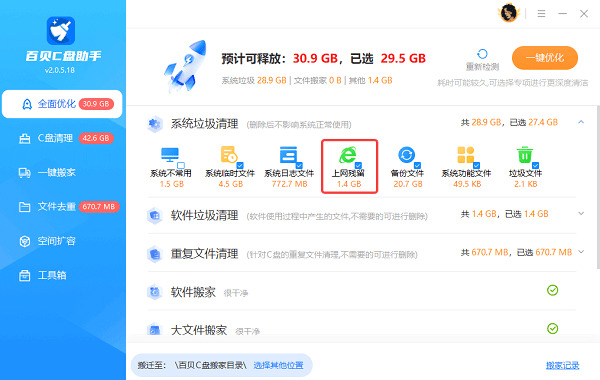This screenshot has width=600, height=380.
Task: Click the \百贝C盘搬家目录\ path text
Action: click(x=210, y=365)
